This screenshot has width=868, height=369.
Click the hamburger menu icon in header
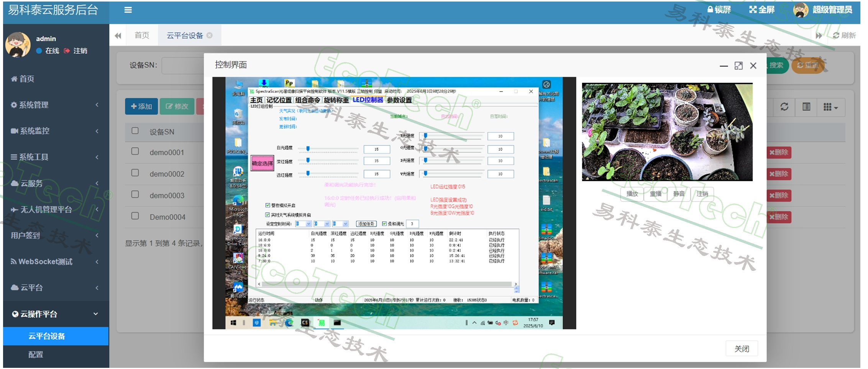(128, 10)
